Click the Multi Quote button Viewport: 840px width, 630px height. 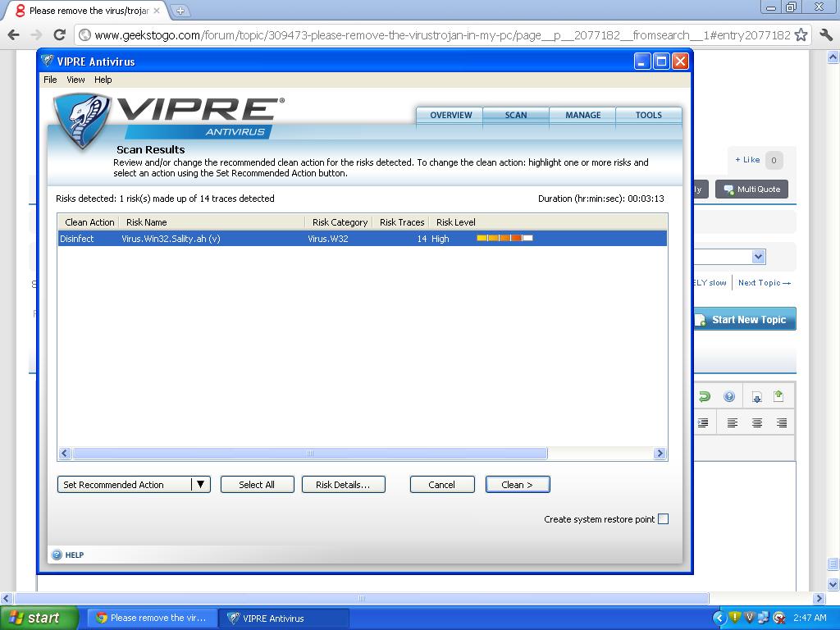pos(751,189)
